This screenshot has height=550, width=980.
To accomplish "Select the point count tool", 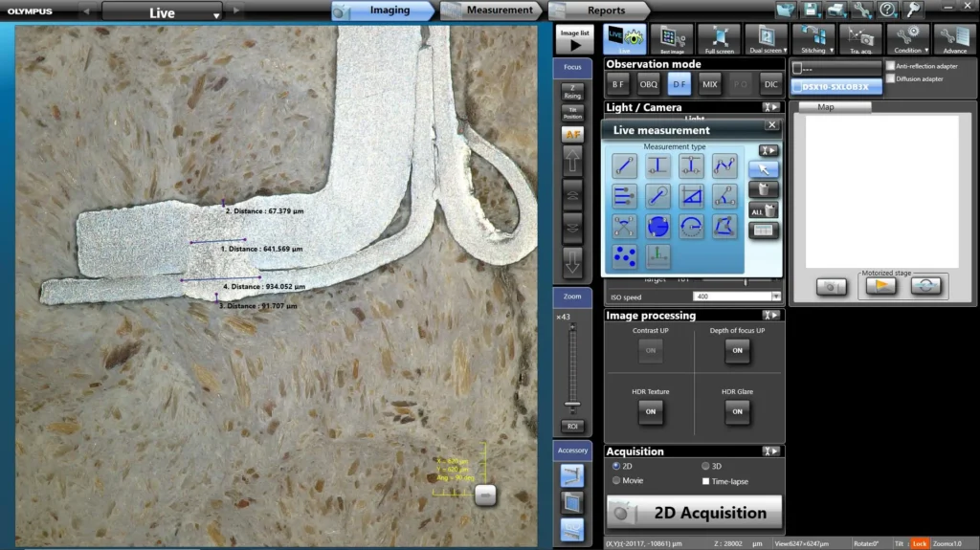I will tap(624, 256).
